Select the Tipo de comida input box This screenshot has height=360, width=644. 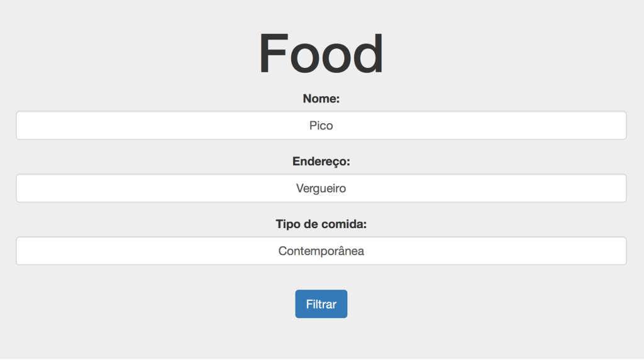(x=321, y=251)
